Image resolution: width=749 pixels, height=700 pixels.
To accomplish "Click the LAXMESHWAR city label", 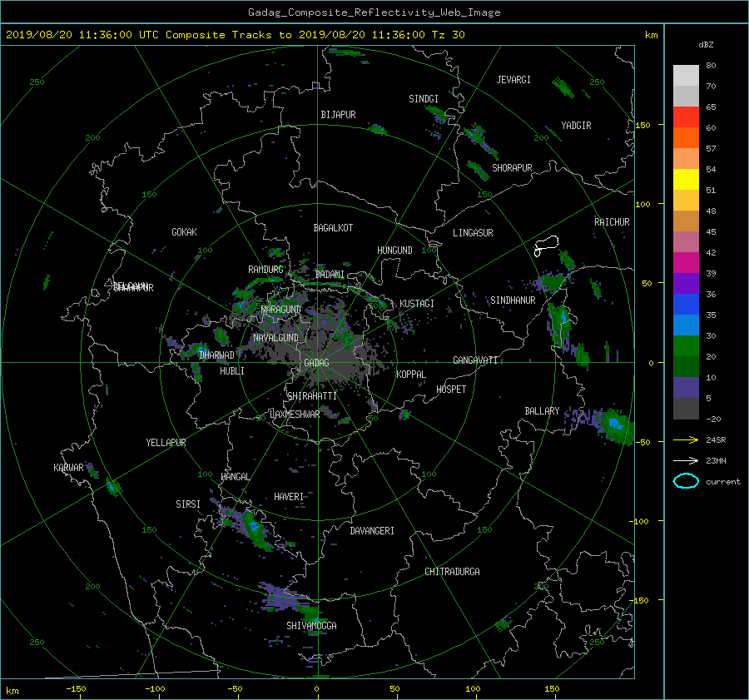I will pyautogui.click(x=295, y=415).
